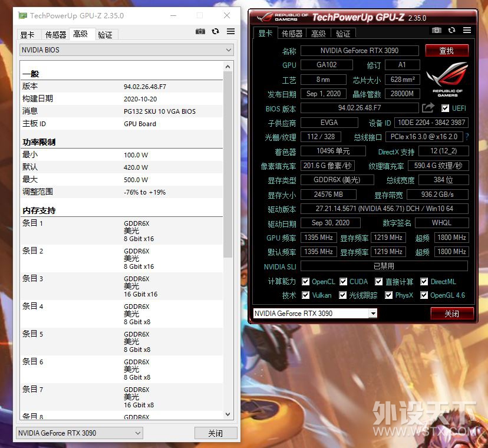Click the PG132 SKU 10 VGA BIOS text
The width and height of the screenshot is (488, 448).
(160, 111)
